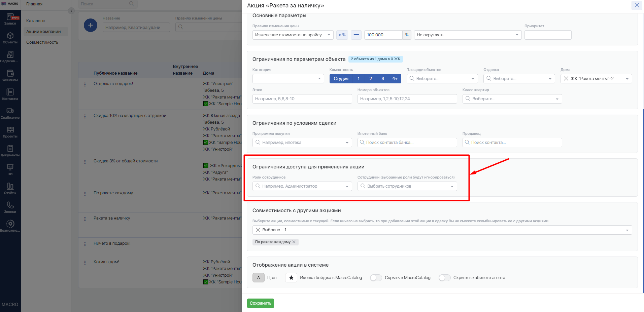Go to Финансы sidebar icon
The width and height of the screenshot is (644, 312).
coord(10,75)
